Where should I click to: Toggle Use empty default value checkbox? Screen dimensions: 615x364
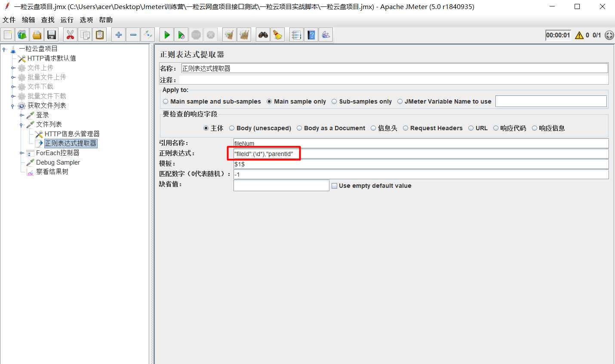pyautogui.click(x=334, y=186)
